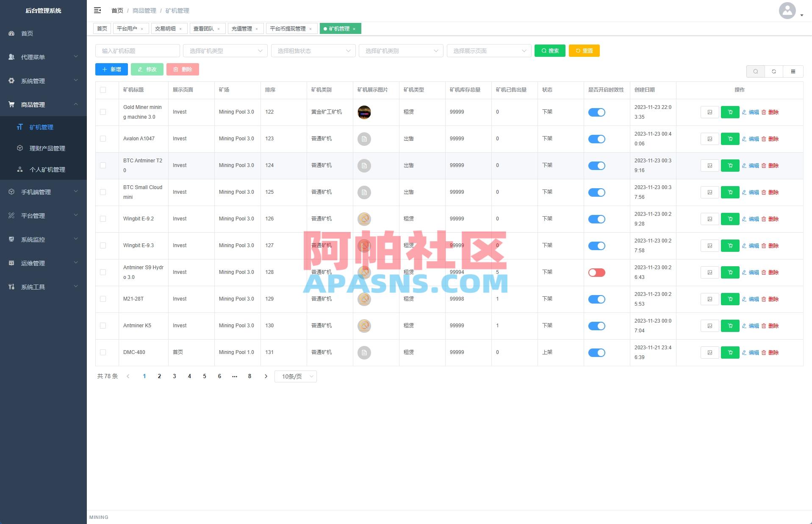This screenshot has height=524, width=812.
Task: Click the image preview icon for Avalon A1047
Action: click(709, 139)
